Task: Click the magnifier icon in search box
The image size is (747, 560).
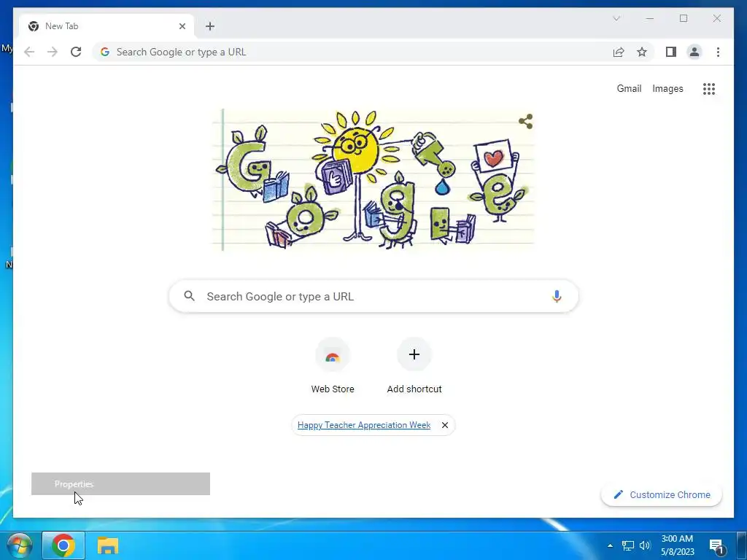Action: (189, 296)
